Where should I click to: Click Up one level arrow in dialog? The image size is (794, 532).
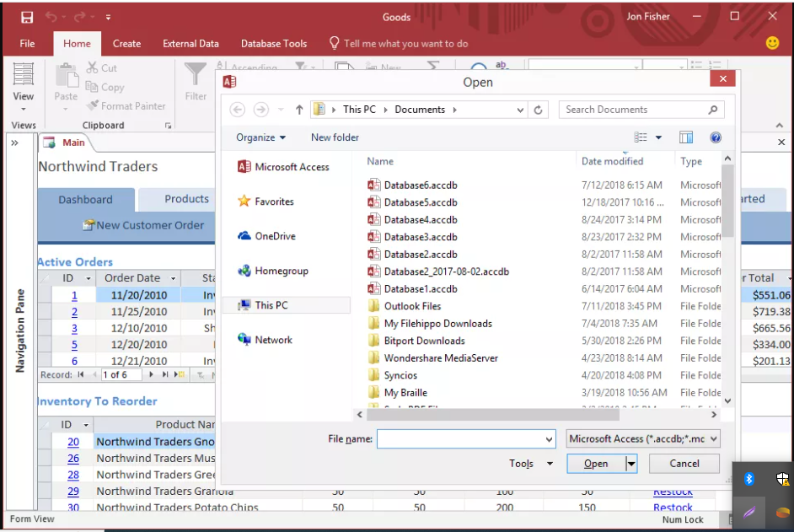coord(299,110)
